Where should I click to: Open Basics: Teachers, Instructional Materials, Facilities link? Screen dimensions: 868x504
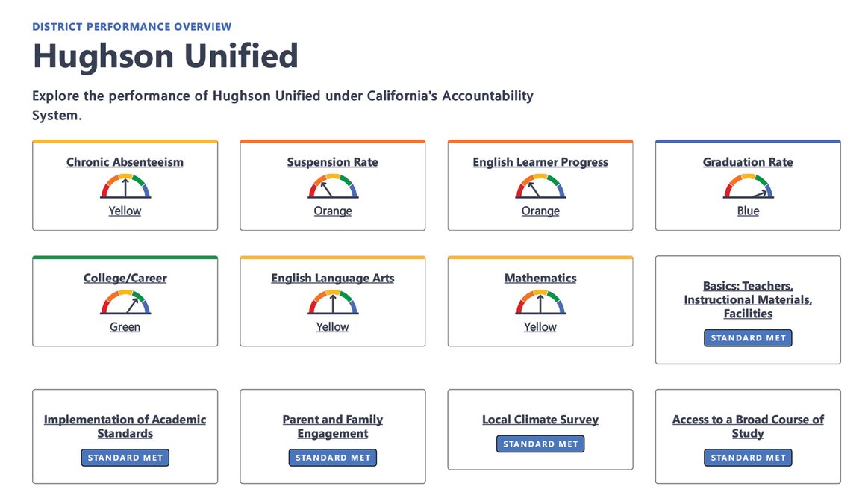[x=748, y=299]
